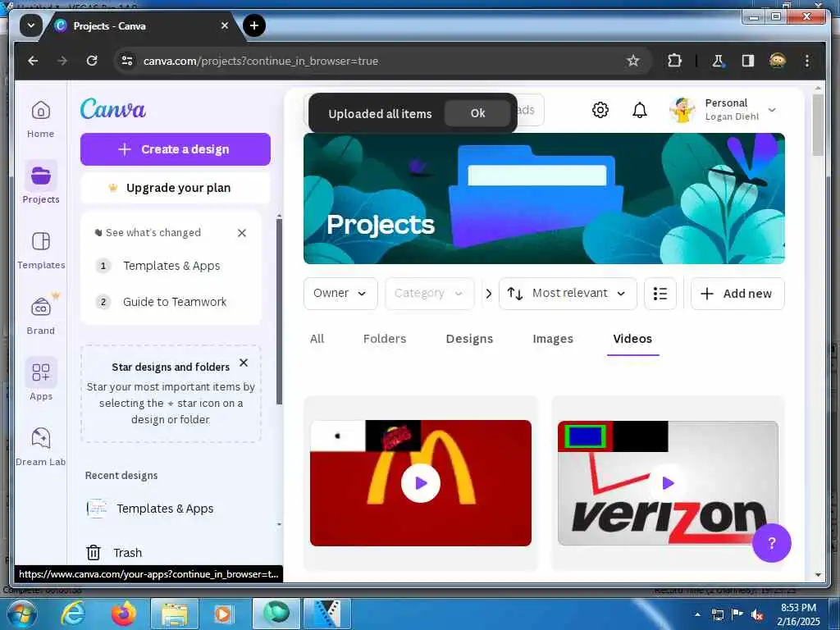Screen dimensions: 840x630
Task: Click the page vertical scrollbar thumb
Action: 818,126
